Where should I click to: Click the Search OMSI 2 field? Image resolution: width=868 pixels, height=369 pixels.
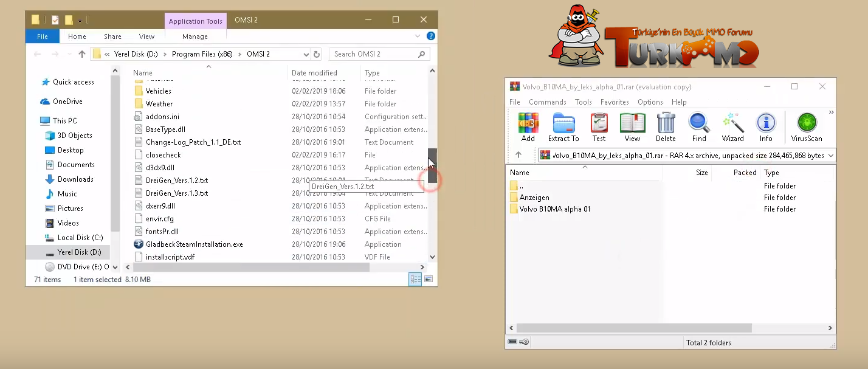[379, 54]
